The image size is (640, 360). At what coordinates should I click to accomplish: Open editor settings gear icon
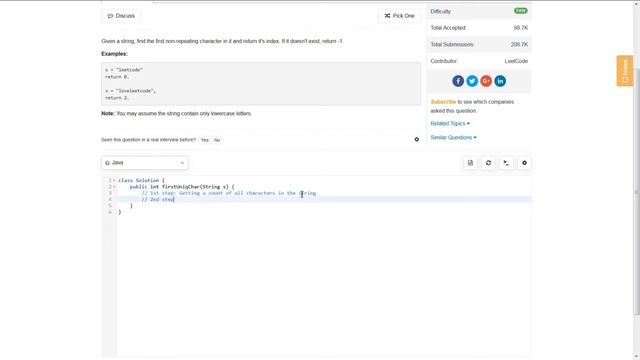(524, 163)
